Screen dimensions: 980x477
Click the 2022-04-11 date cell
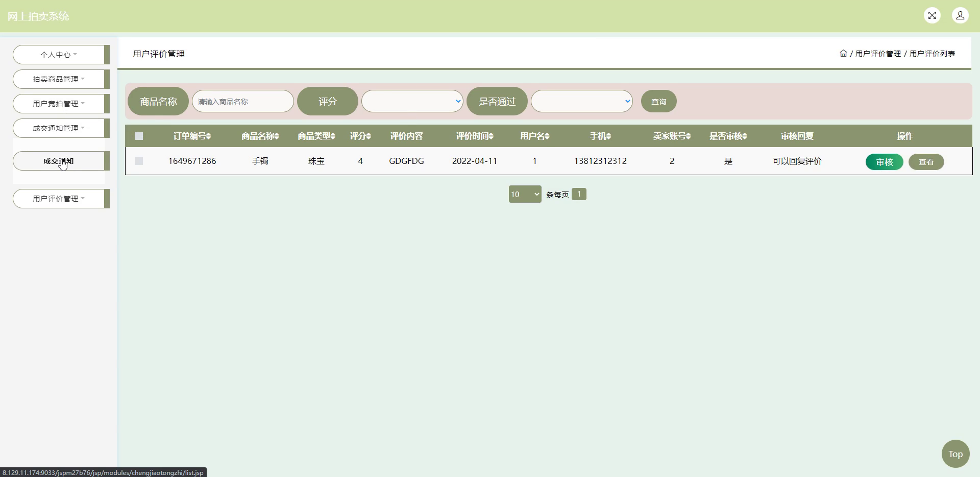tap(475, 161)
